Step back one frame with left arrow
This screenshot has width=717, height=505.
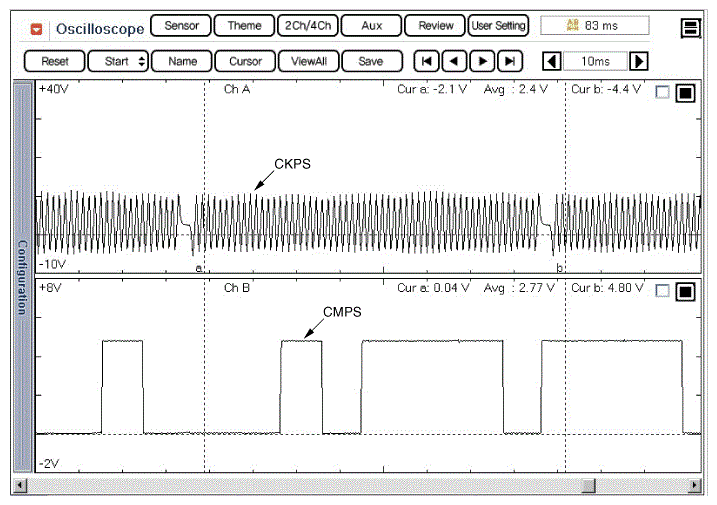[455, 61]
